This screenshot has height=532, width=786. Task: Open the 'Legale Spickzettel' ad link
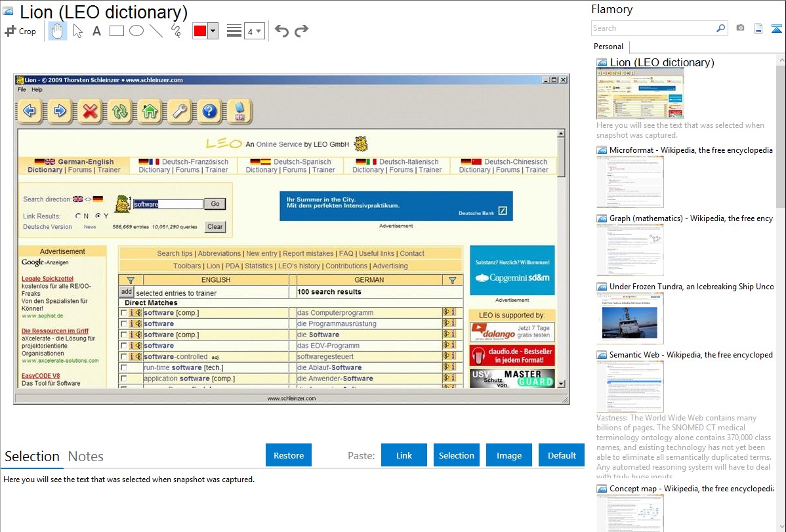click(x=48, y=279)
